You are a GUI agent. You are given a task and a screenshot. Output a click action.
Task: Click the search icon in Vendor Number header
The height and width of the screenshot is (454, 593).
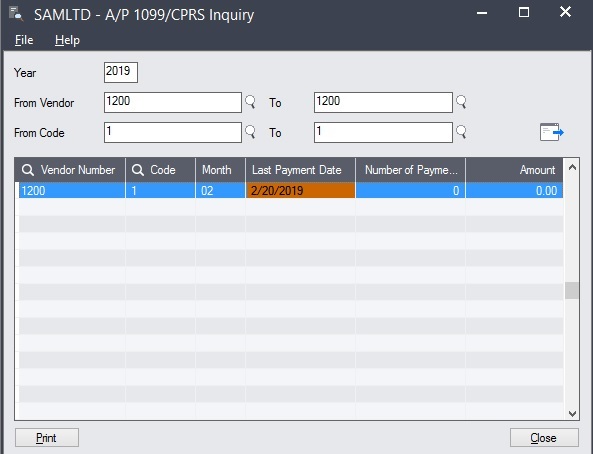coord(28,170)
